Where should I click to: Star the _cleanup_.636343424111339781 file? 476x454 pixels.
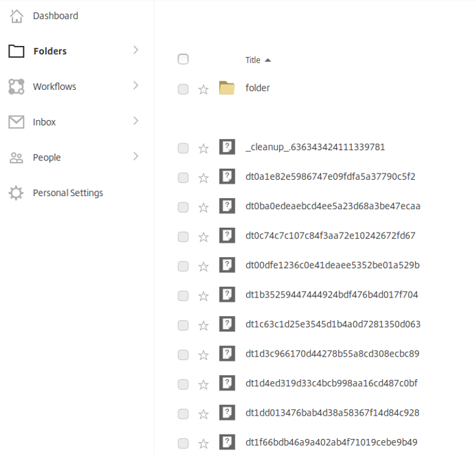point(204,148)
